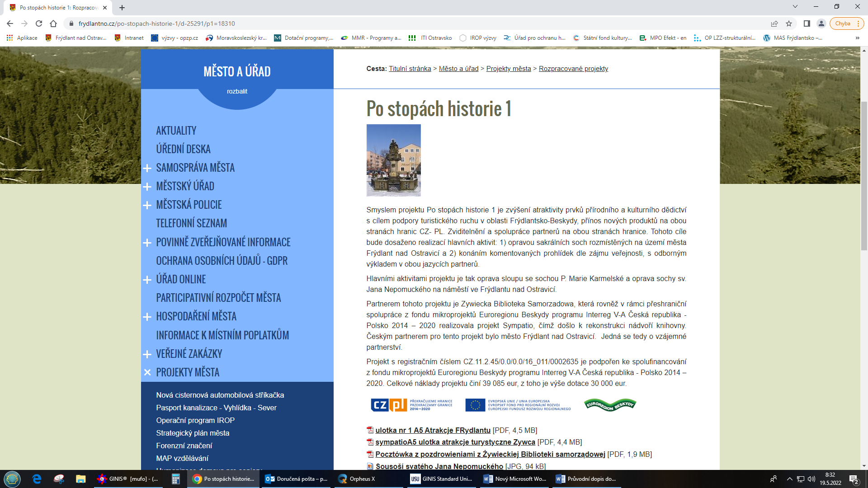Click the address bar URL field
This screenshot has height=488, width=868.
(x=416, y=23)
